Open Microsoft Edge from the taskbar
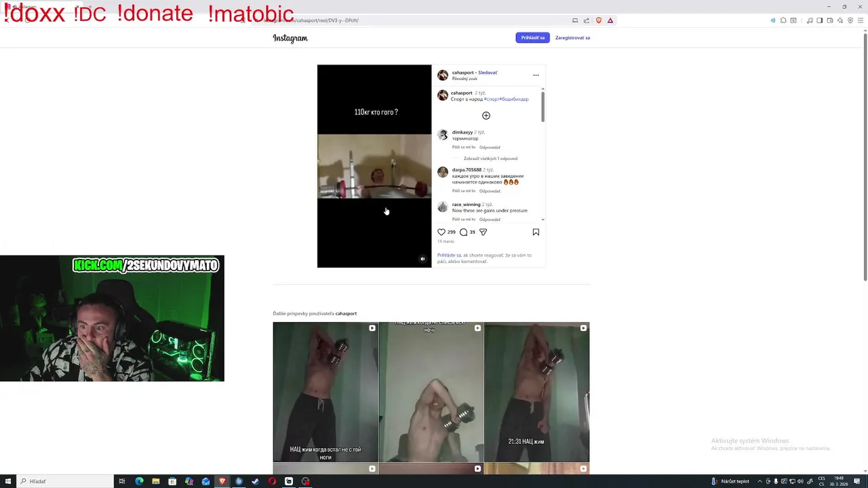 139,481
